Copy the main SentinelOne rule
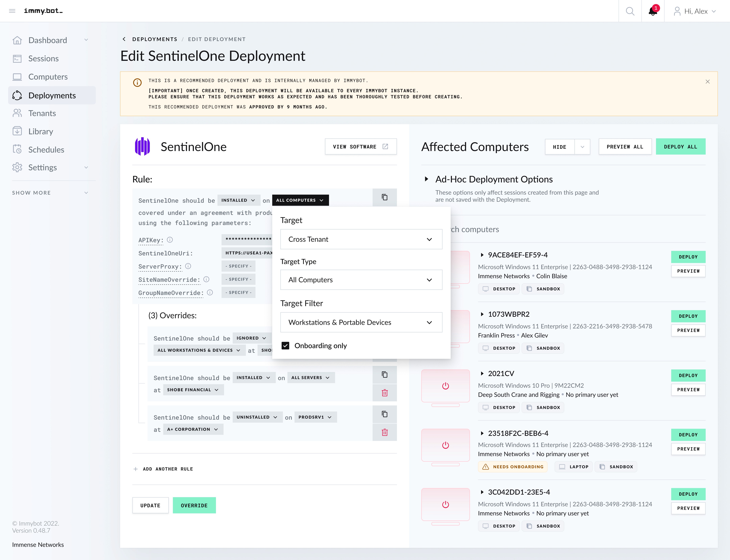This screenshot has width=730, height=560. [x=384, y=197]
